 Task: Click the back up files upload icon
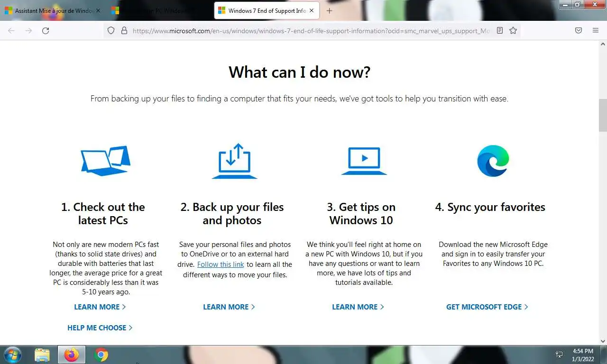234,161
